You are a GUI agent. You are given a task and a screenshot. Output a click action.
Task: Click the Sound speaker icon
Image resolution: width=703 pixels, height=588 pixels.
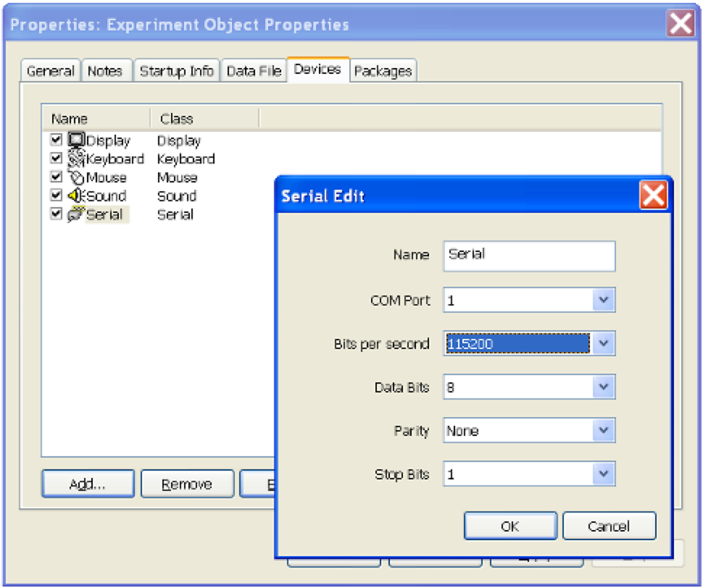coord(76,196)
